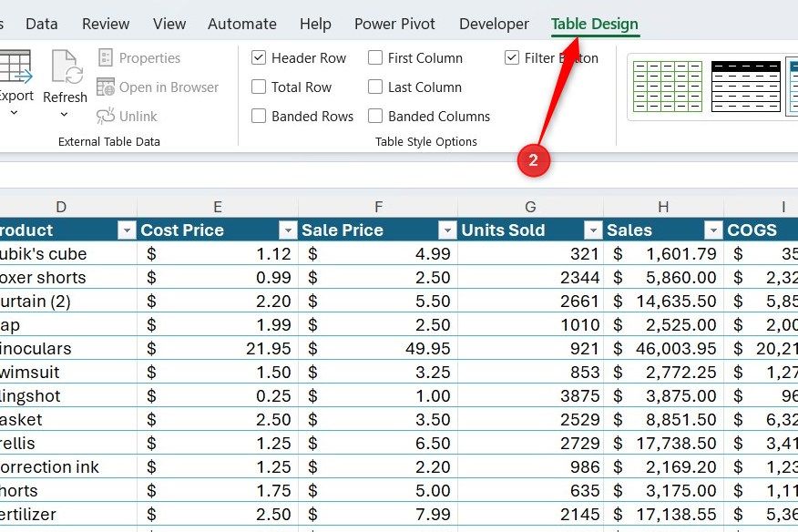Click the Properties icon
This screenshot has height=532, width=798.
106,57
